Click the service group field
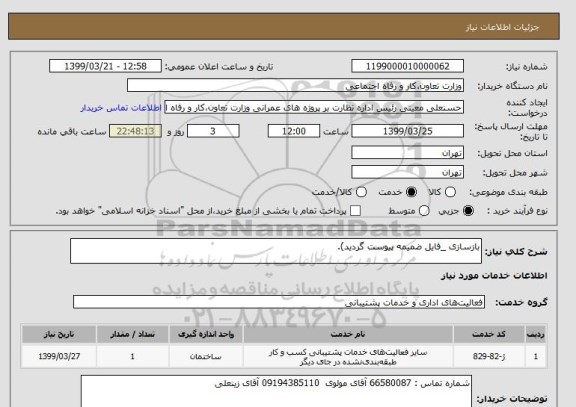 [279, 302]
